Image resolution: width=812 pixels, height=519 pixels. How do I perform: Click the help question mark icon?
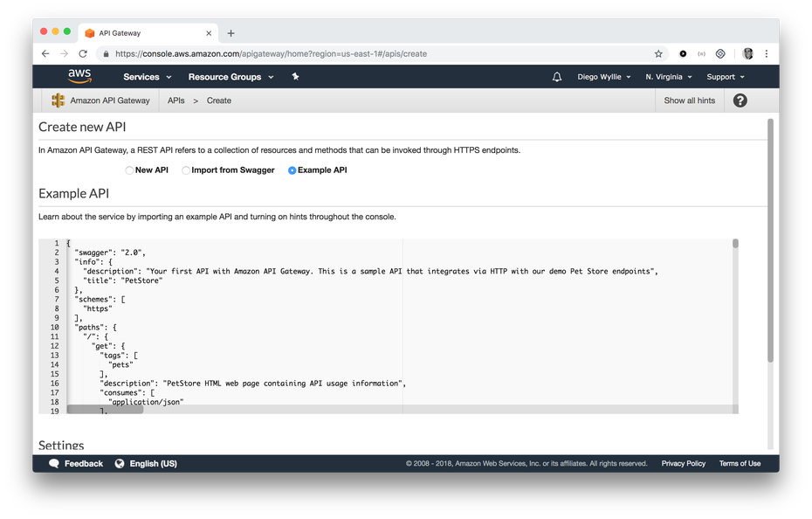coord(740,100)
